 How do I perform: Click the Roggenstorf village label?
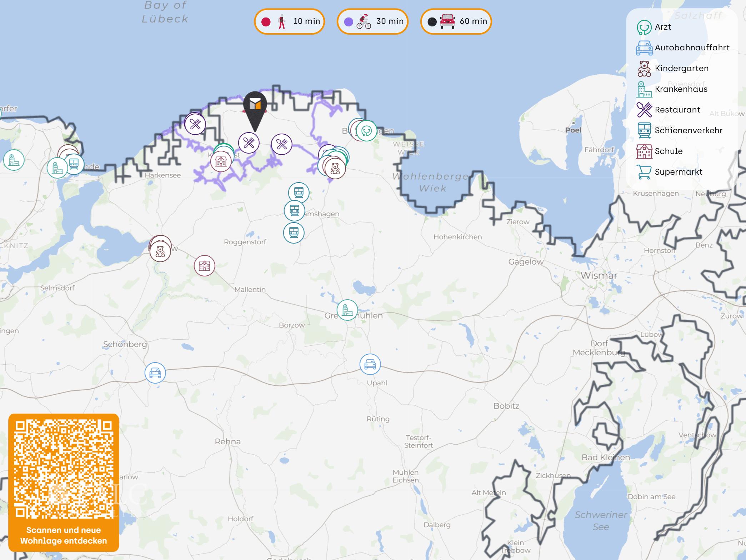tap(245, 242)
